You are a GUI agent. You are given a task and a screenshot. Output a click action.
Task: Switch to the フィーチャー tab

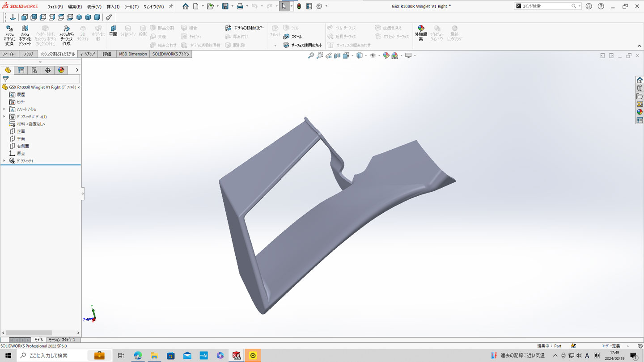click(x=9, y=54)
